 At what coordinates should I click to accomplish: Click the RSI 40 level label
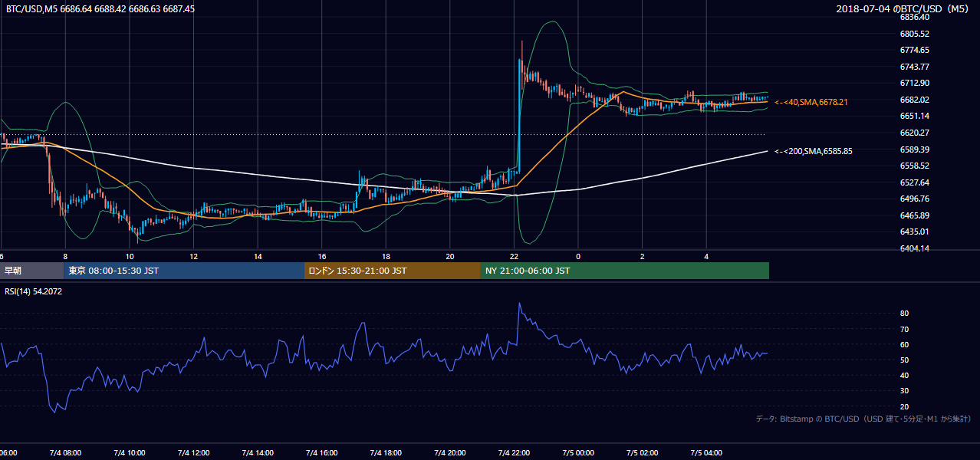tap(904, 375)
